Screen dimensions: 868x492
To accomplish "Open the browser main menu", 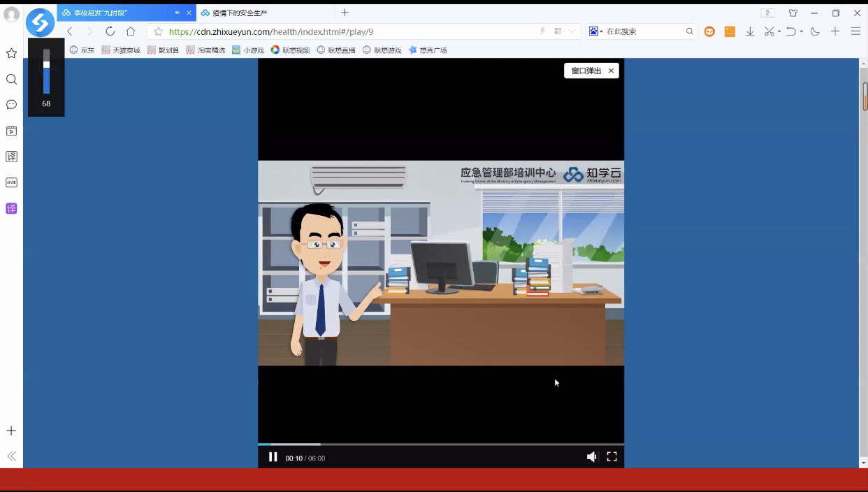I will click(x=855, y=31).
